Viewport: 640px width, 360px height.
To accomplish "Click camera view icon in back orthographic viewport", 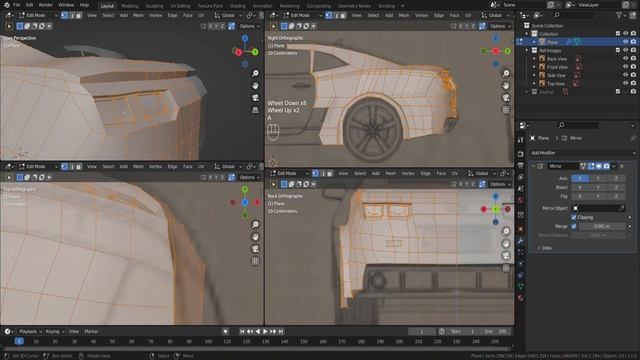I will click(x=506, y=256).
